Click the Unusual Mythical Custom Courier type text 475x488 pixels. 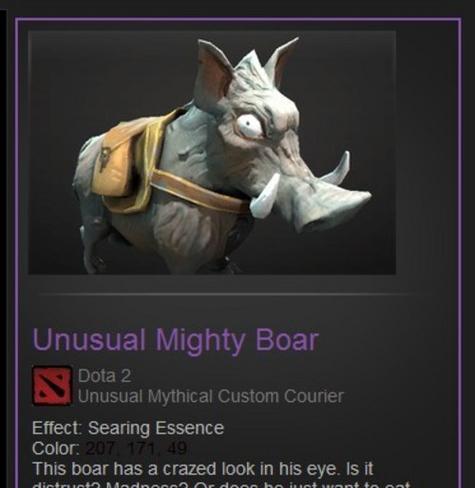211,396
